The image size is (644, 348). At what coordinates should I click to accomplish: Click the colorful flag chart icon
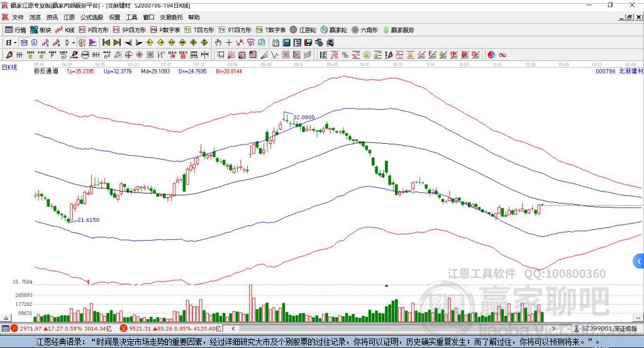click(93, 43)
